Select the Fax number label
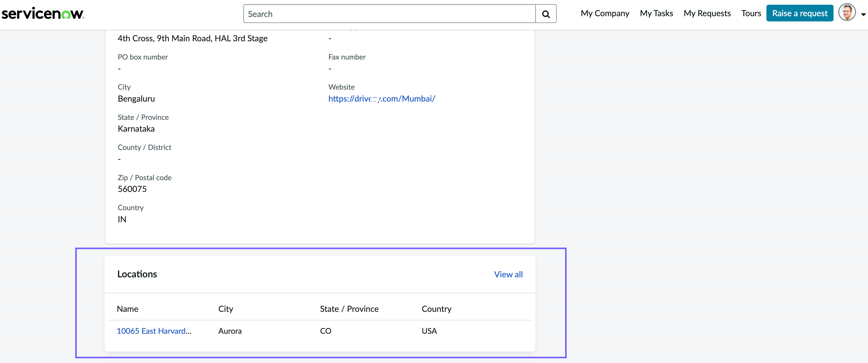The height and width of the screenshot is (363, 868). pos(347,57)
